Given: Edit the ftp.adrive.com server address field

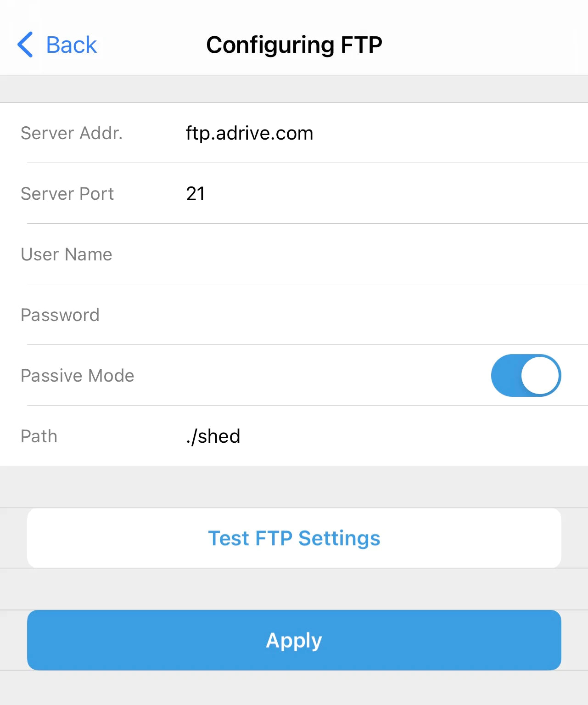Looking at the screenshot, I should pyautogui.click(x=249, y=133).
